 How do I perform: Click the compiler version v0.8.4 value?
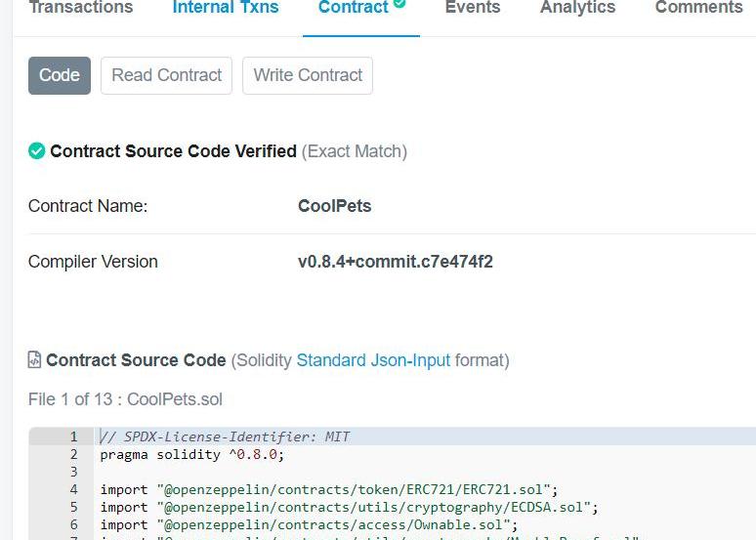(395, 262)
